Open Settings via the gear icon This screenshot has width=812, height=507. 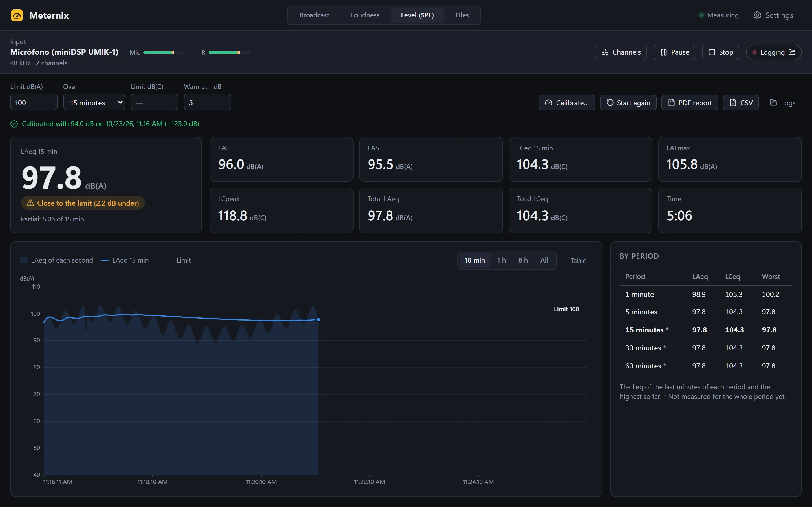[x=757, y=15]
